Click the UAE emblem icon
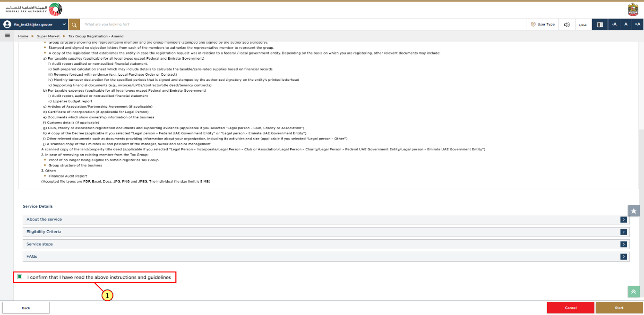Image resolution: width=644 pixels, height=315 pixels. click(633, 9)
